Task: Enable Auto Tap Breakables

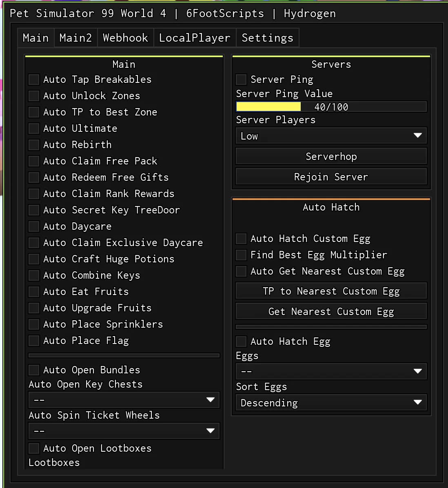Action: tap(34, 79)
